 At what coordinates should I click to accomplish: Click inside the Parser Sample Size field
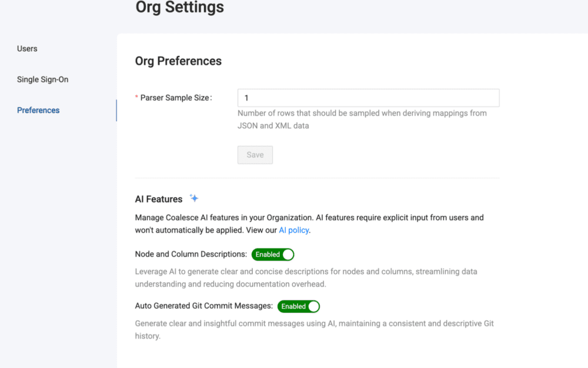(368, 97)
